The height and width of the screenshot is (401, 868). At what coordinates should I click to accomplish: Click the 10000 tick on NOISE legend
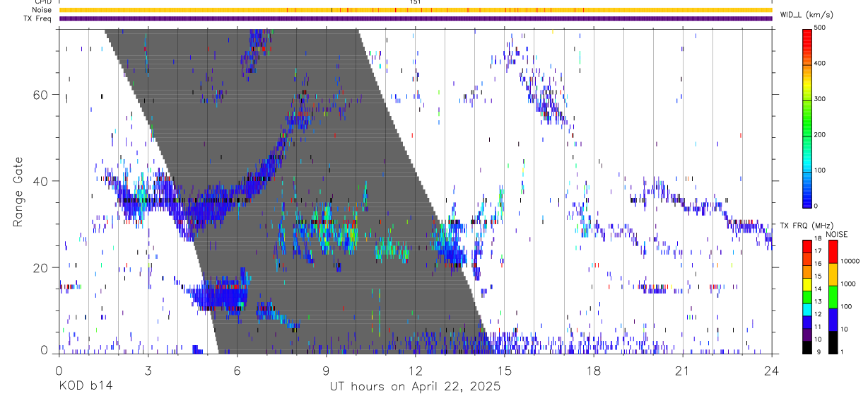(850, 262)
